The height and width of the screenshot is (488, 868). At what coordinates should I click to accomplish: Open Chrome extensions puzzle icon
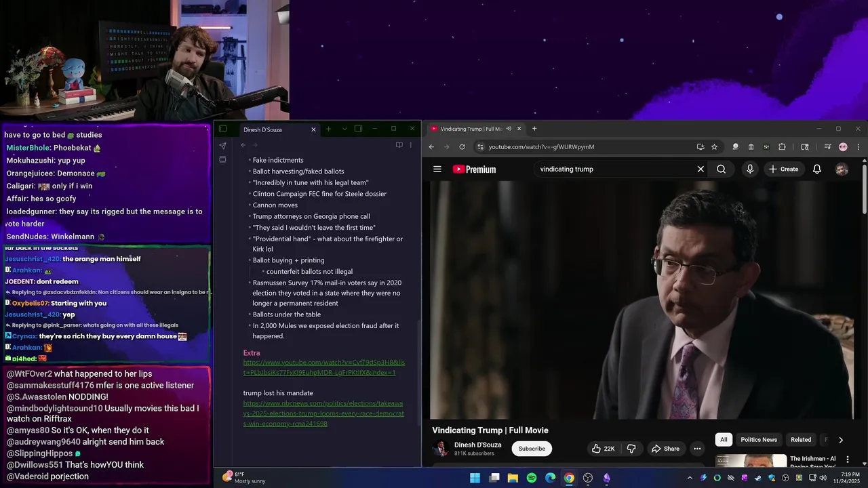pyautogui.click(x=782, y=147)
